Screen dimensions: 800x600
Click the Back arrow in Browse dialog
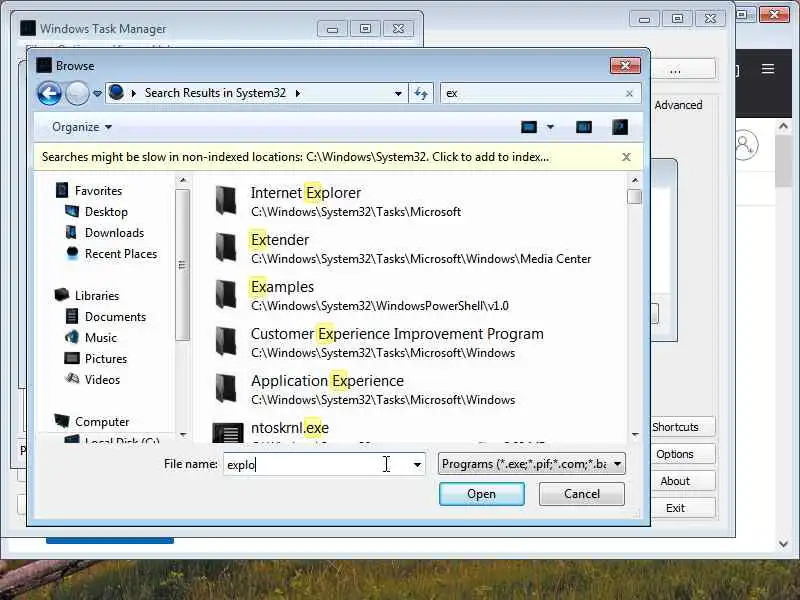pos(49,93)
